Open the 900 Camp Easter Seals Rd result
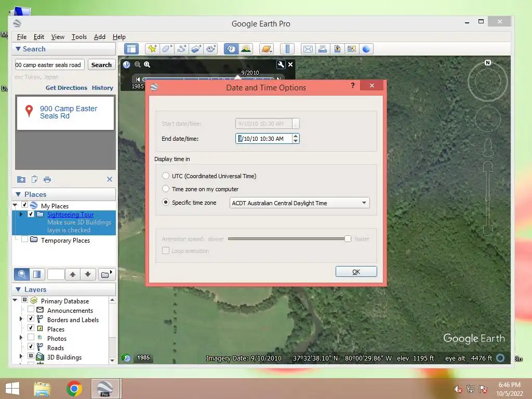This screenshot has height=399, width=532. tap(69, 112)
